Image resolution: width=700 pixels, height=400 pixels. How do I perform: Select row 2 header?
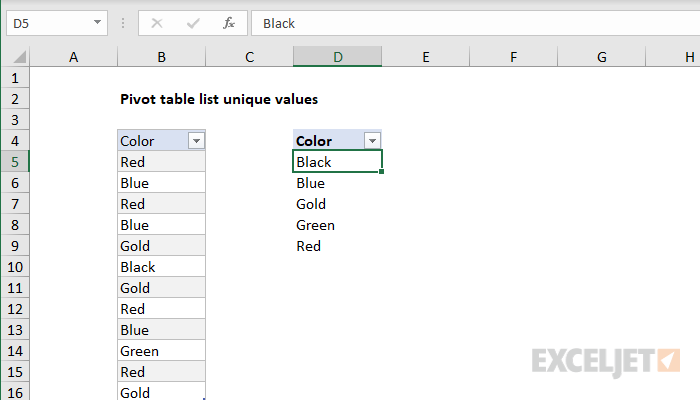point(15,99)
